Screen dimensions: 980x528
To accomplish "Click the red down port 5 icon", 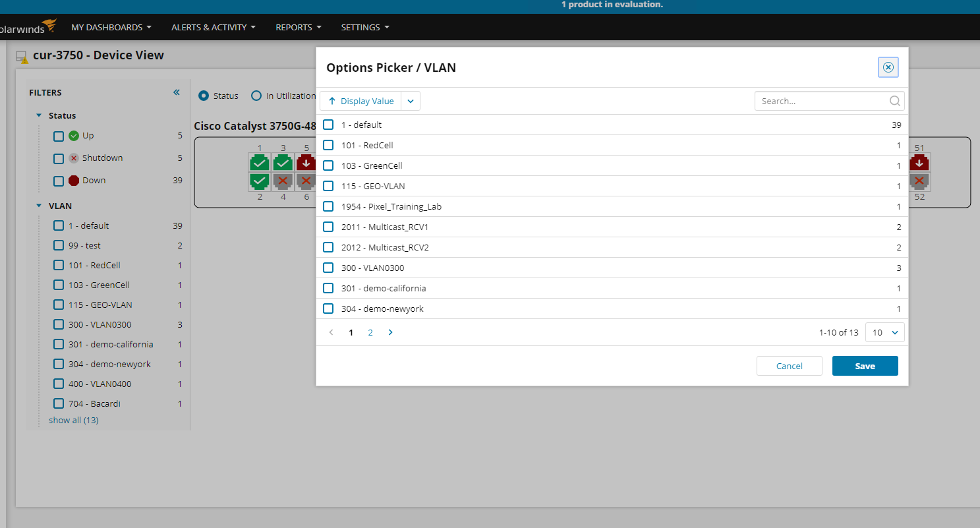I will click(306, 163).
